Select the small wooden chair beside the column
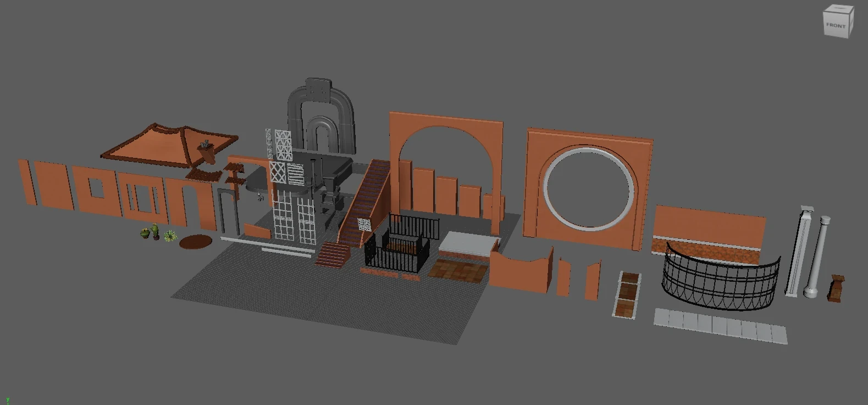This screenshot has height=405, width=868. pyautogui.click(x=836, y=288)
